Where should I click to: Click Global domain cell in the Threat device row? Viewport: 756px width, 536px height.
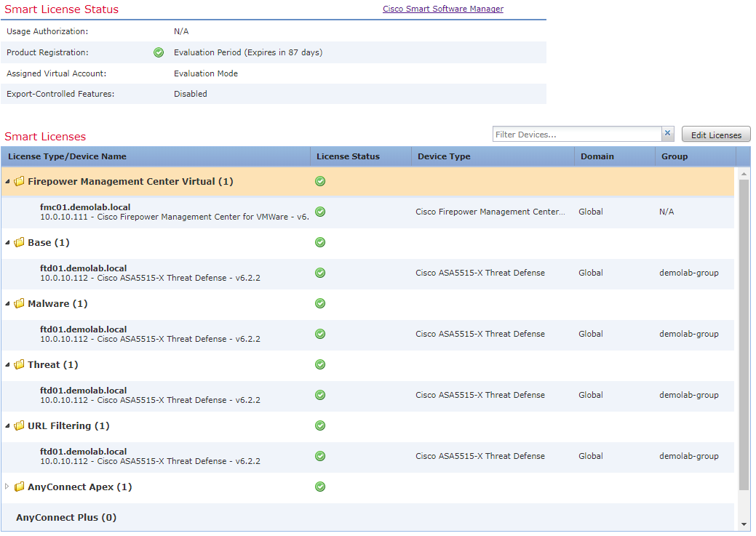[591, 395]
